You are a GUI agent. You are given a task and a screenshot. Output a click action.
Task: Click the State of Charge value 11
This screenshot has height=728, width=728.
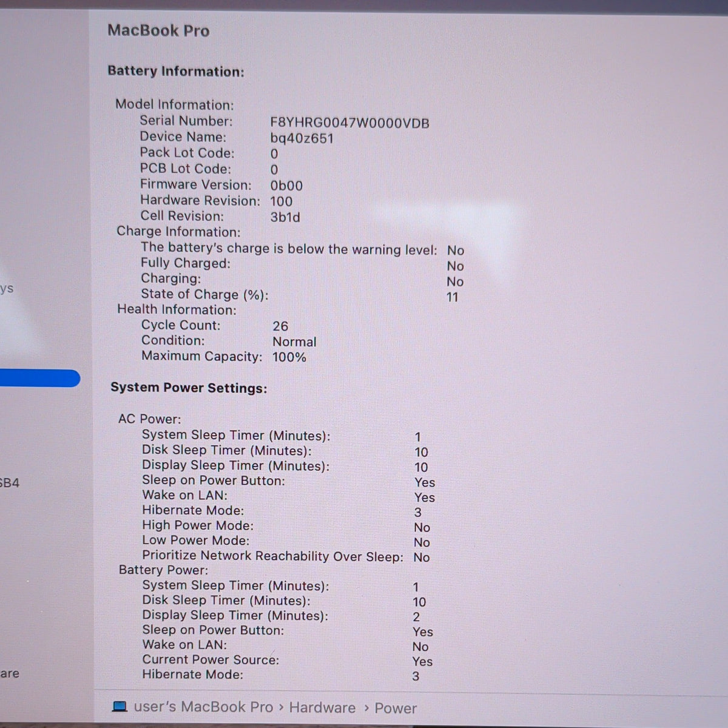click(453, 297)
